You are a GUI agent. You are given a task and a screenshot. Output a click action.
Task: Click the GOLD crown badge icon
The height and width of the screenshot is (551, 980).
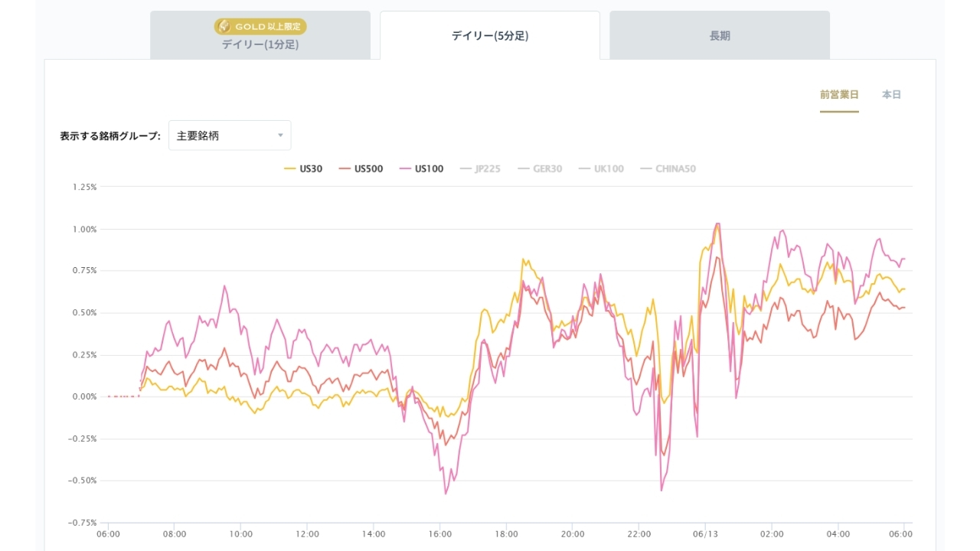pyautogui.click(x=225, y=27)
